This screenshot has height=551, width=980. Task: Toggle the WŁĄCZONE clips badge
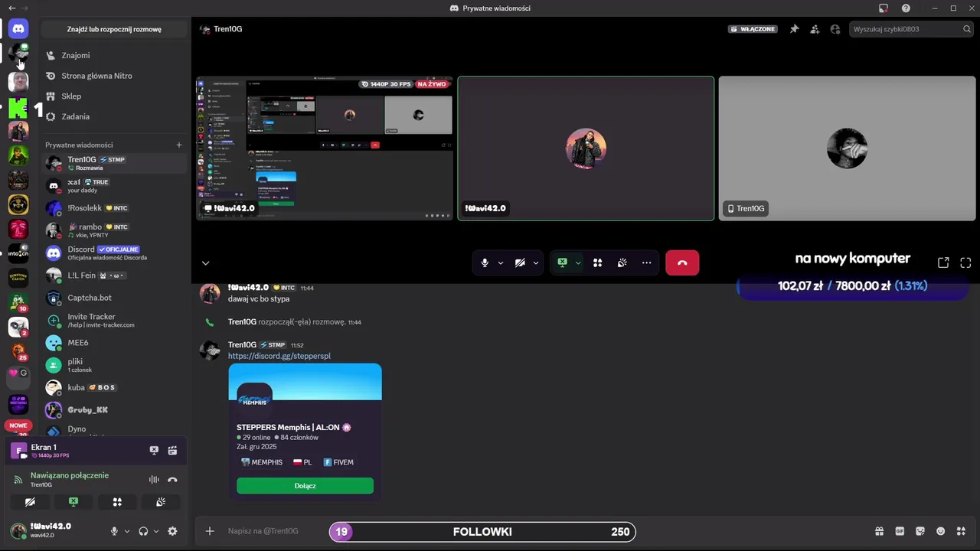pyautogui.click(x=753, y=29)
